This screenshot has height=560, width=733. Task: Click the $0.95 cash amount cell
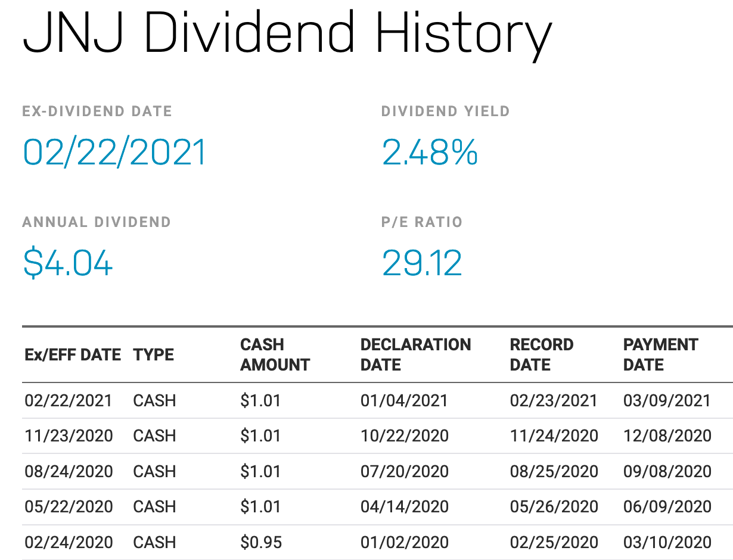[261, 543]
